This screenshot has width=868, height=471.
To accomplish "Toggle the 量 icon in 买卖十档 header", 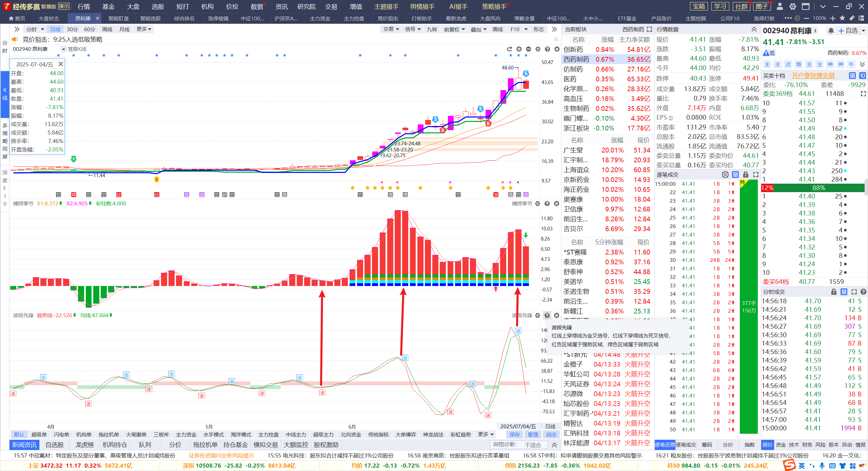I will pos(852,76).
